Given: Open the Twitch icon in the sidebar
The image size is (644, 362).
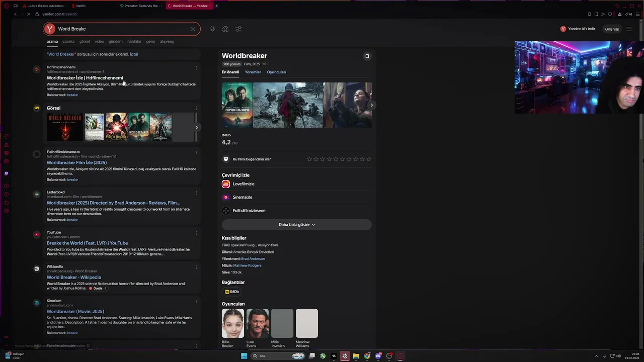Looking at the screenshot, I should (6, 173).
